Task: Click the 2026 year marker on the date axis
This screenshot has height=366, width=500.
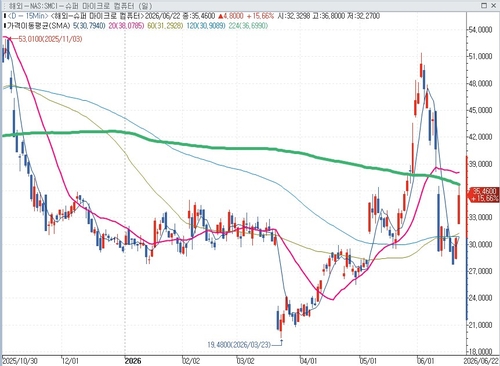Action: click(133, 361)
